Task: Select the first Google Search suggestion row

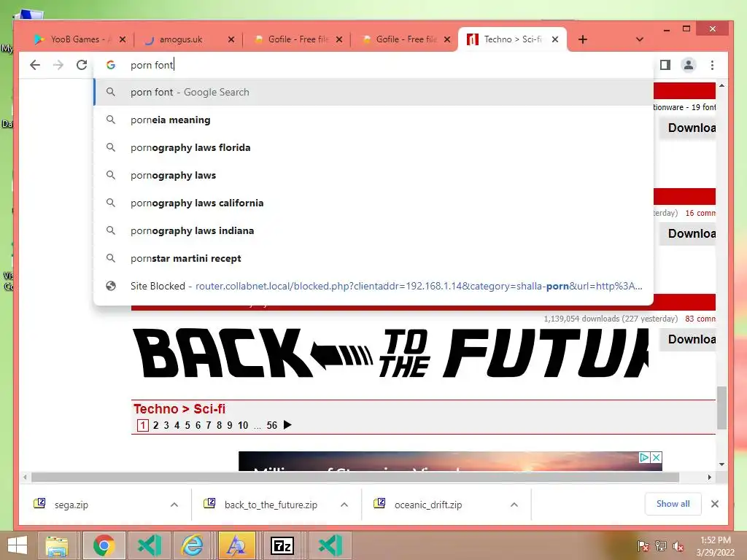Action: click(x=373, y=93)
